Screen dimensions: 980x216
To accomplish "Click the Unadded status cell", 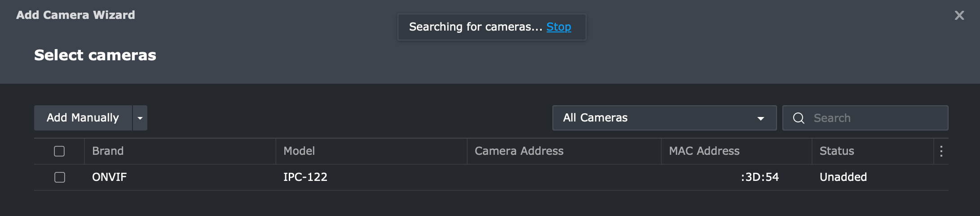I will pos(843,177).
